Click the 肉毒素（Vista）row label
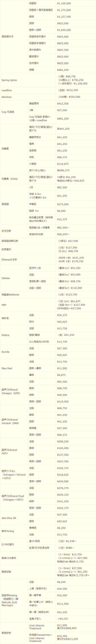Viewport: 96px width, 644px height. [x=10, y=179]
